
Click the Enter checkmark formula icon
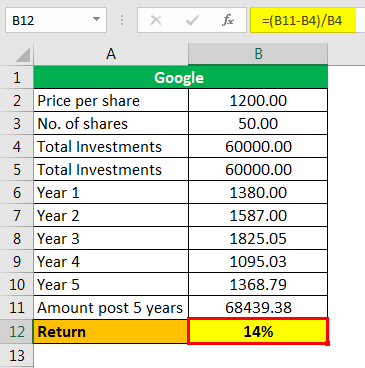[192, 21]
